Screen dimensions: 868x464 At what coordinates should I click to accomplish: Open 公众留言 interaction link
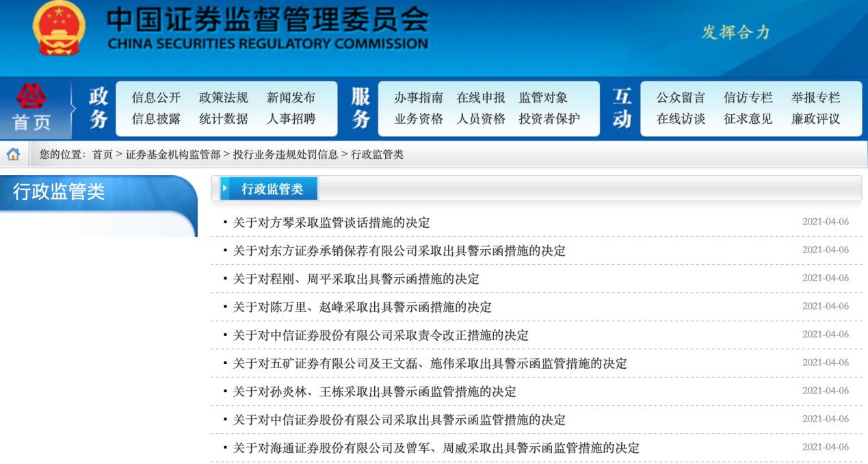click(x=681, y=98)
